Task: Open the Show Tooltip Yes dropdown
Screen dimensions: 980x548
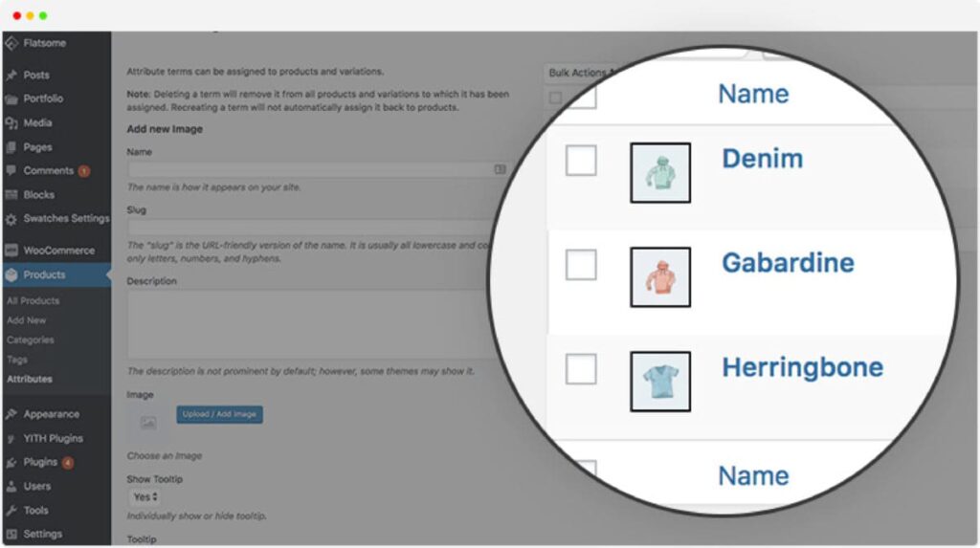Action: (x=145, y=497)
